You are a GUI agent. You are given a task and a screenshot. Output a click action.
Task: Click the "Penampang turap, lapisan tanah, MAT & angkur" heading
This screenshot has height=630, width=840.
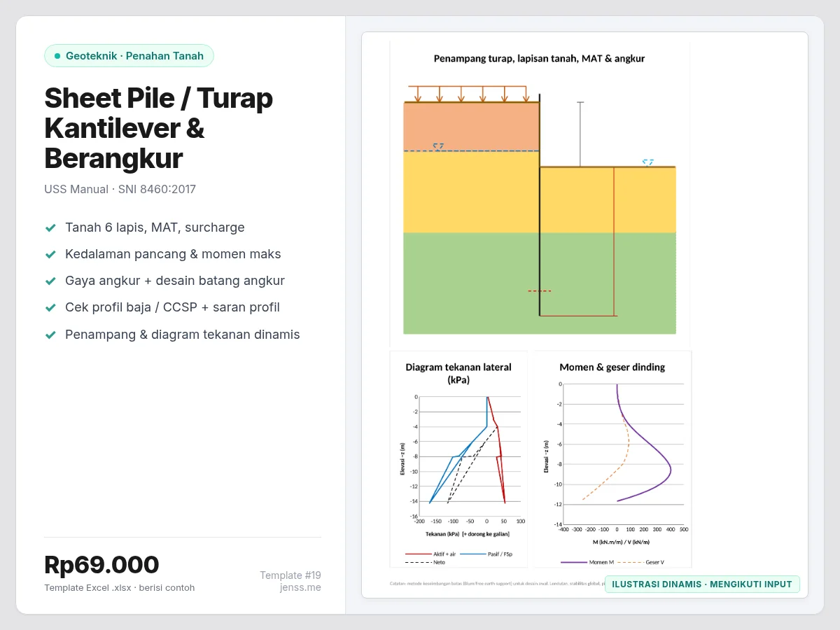pyautogui.click(x=539, y=59)
